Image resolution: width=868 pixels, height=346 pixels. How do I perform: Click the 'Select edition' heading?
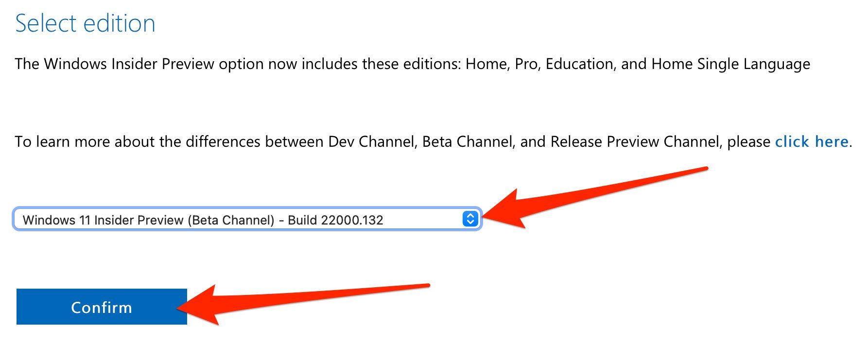[85, 23]
